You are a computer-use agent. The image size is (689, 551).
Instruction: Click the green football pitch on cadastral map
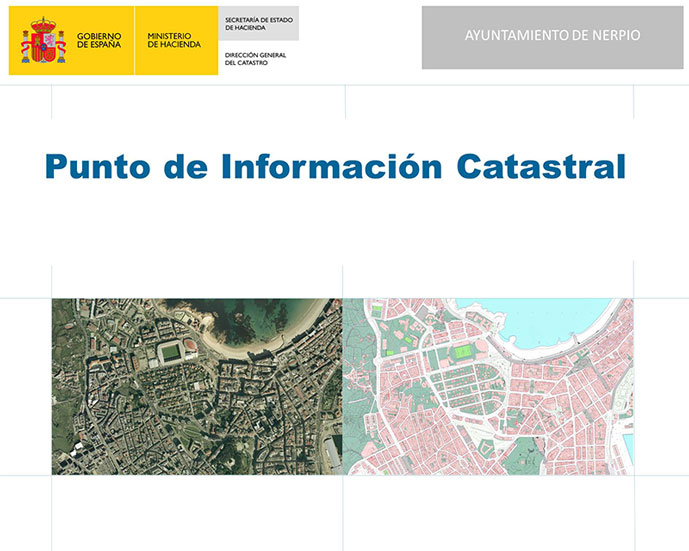[x=462, y=352]
